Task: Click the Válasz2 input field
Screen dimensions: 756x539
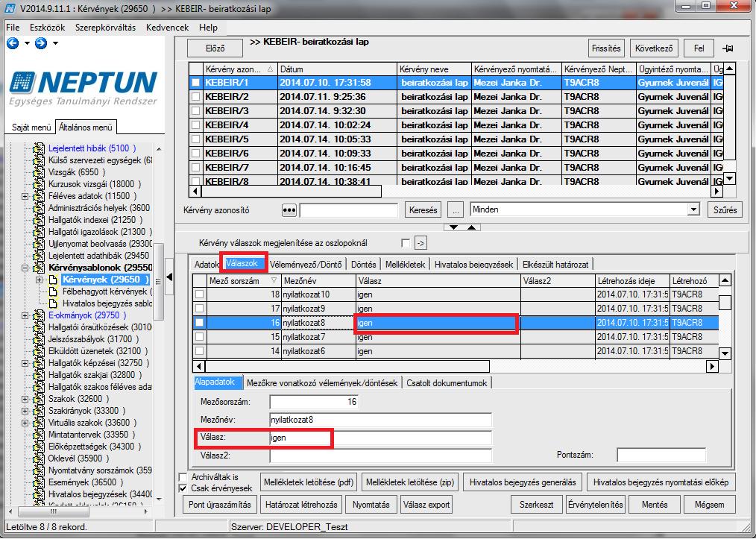Action: [x=380, y=456]
